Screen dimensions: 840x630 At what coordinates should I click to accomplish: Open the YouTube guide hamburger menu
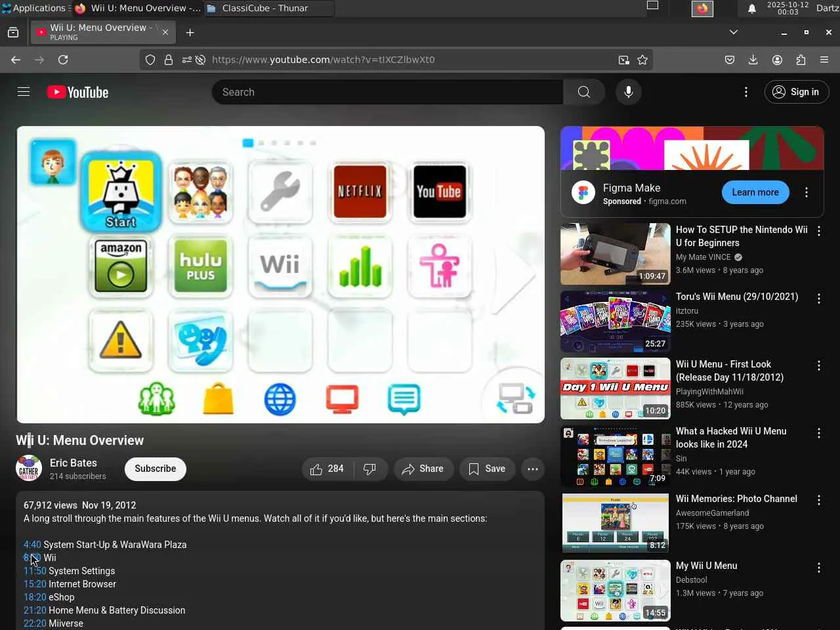point(24,92)
